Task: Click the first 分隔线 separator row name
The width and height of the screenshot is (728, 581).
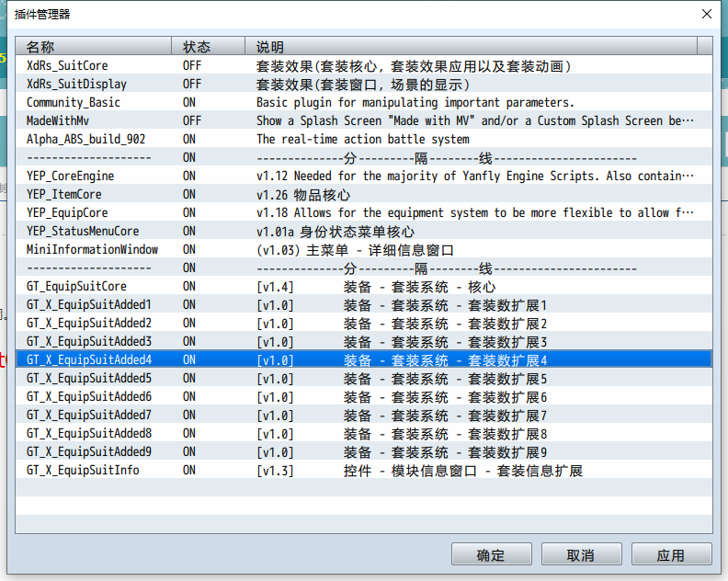Action: (88, 158)
